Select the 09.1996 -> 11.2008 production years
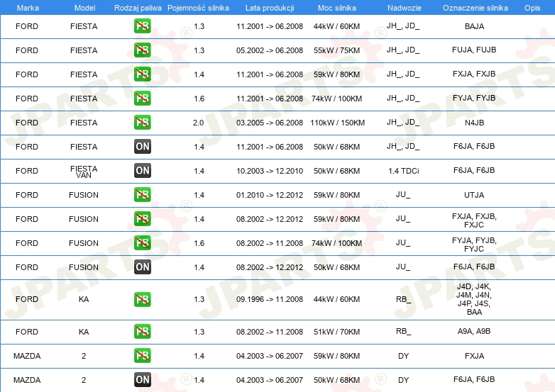Viewport: 555px width, 392px height. (x=270, y=299)
